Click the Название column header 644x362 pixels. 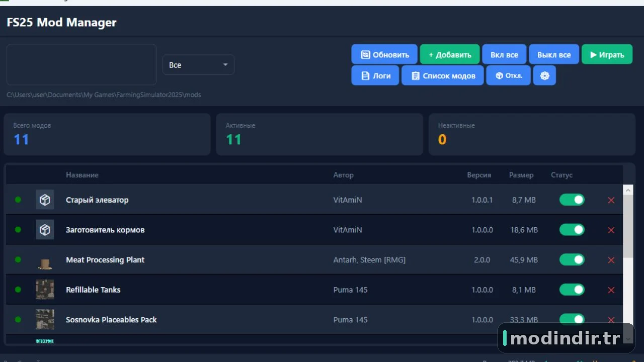[82, 175]
